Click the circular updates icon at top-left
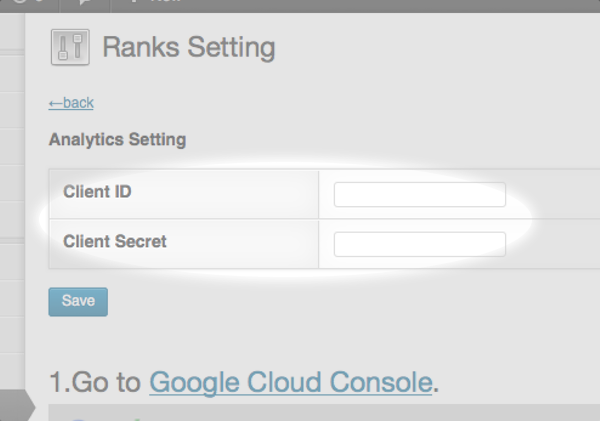Image resolution: width=600 pixels, height=421 pixels. [20, 2]
